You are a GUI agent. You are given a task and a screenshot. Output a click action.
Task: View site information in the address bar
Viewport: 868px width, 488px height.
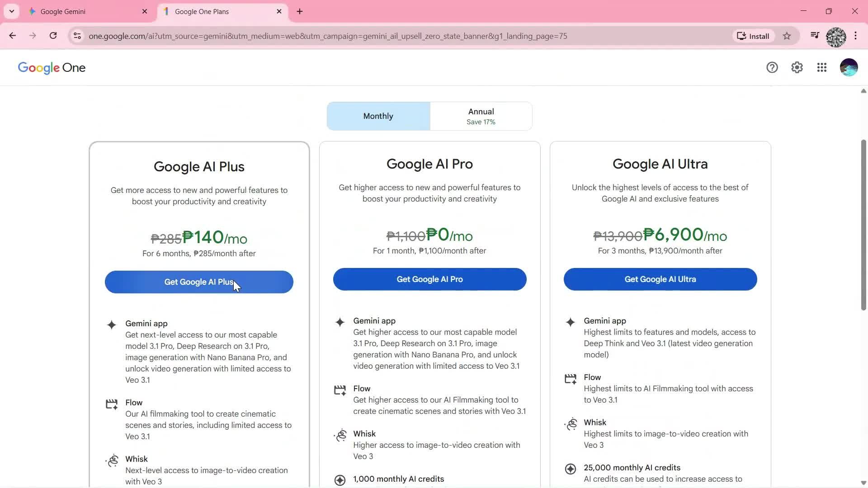click(x=77, y=36)
